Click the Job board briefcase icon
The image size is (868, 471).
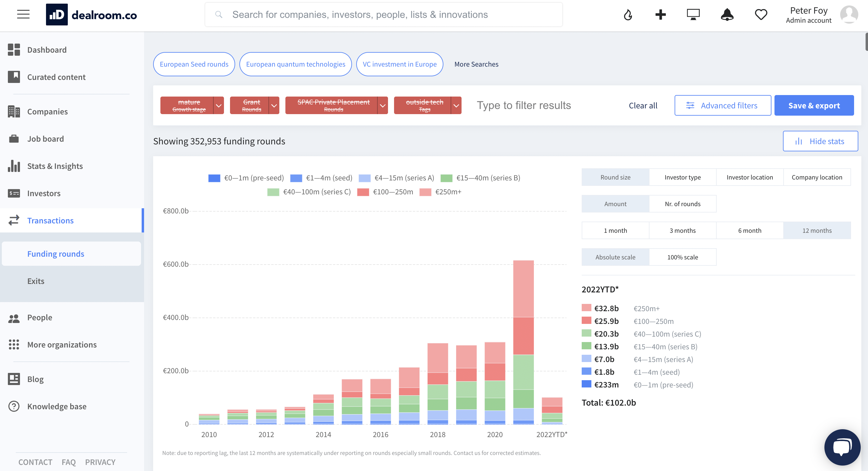(x=14, y=138)
